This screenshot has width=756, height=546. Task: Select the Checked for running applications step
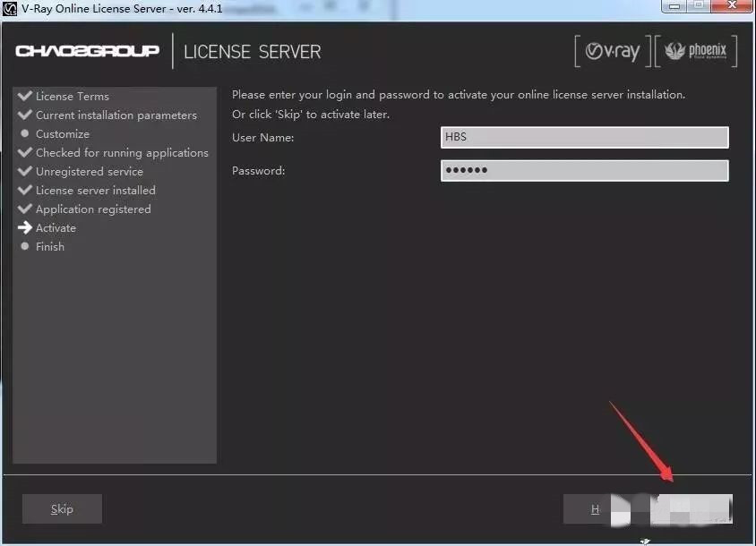point(122,153)
